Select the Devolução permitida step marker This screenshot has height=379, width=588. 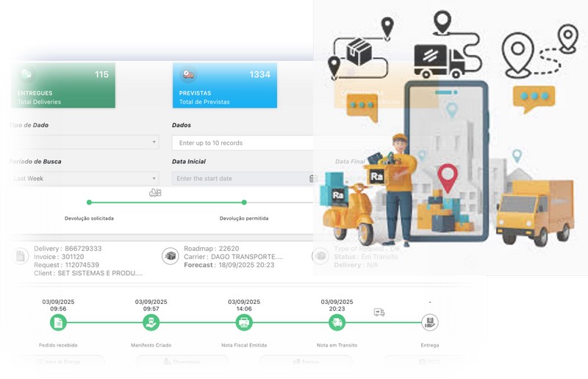tap(244, 202)
